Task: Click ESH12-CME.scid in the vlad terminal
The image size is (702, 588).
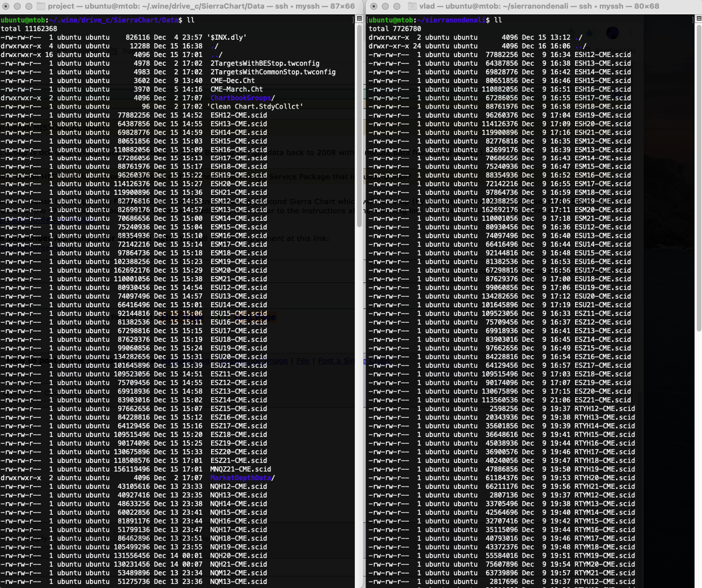Action: [x=603, y=55]
